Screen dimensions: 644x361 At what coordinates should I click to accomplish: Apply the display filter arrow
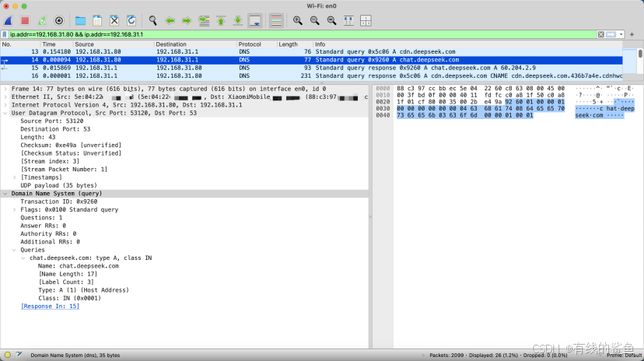click(x=611, y=34)
